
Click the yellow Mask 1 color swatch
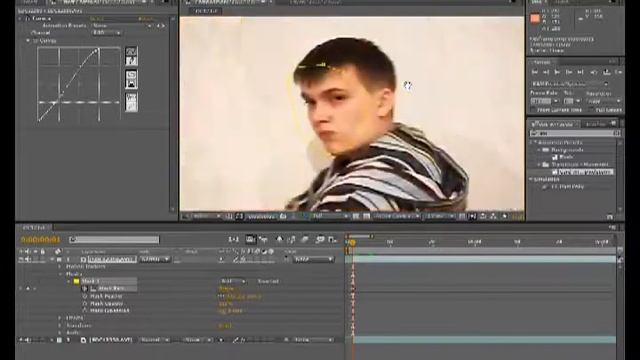76,282
